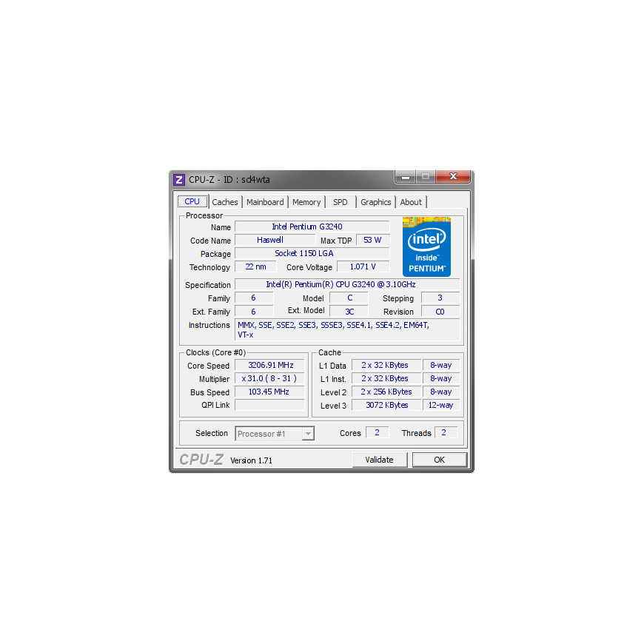Image resolution: width=644 pixels, height=644 pixels.
Task: Click the Level 2 8-way value
Action: click(x=441, y=392)
